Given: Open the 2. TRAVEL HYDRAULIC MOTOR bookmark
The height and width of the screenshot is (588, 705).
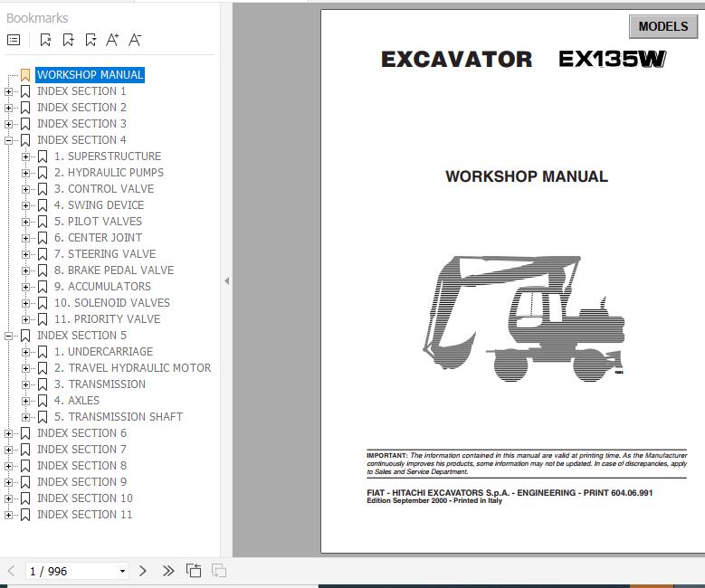Looking at the screenshot, I should point(132,368).
